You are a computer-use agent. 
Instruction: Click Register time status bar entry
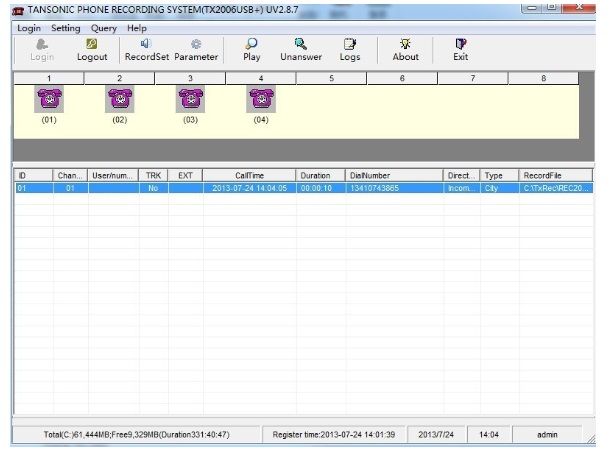click(334, 435)
